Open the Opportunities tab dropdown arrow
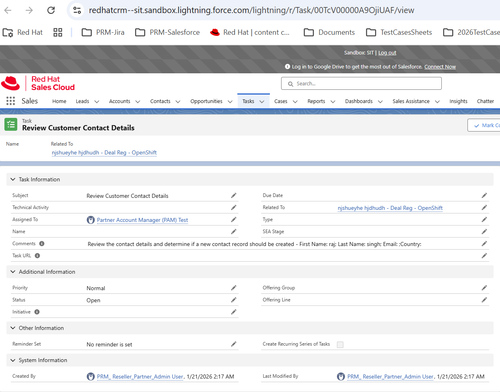Image resolution: width=500 pixels, height=392 pixels. (x=230, y=102)
